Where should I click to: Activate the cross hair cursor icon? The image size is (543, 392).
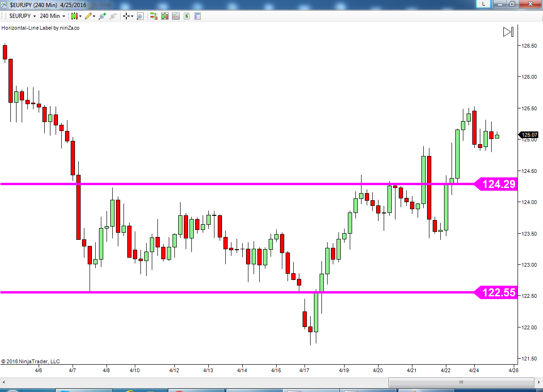point(126,16)
